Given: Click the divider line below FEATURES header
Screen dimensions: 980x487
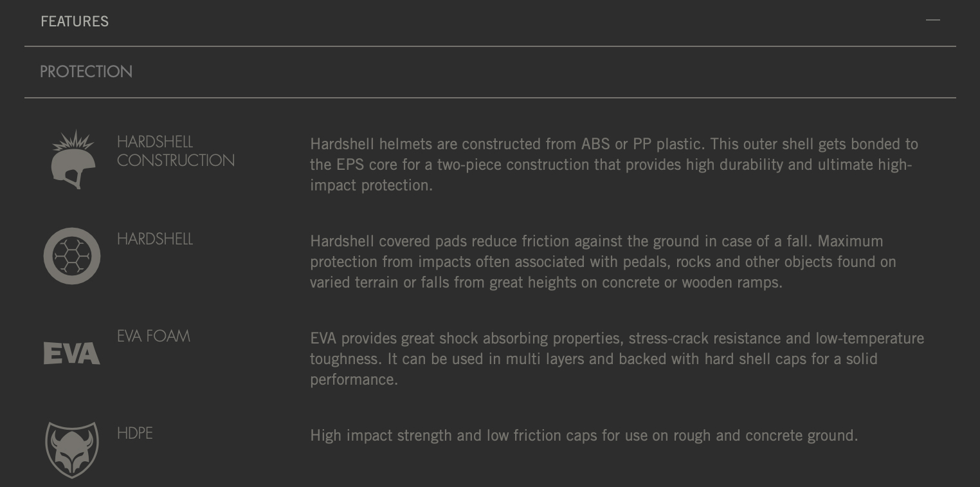Looking at the screenshot, I should (490, 46).
